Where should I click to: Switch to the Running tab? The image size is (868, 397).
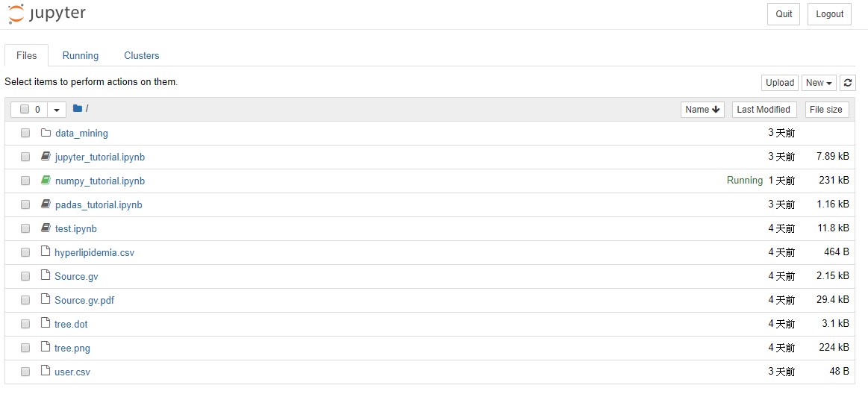point(81,55)
